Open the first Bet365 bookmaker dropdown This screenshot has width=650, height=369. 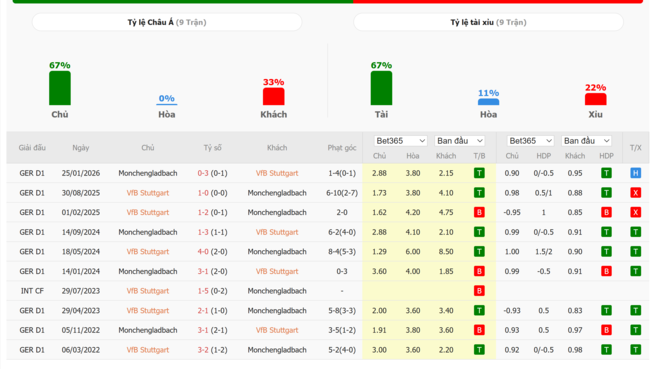(x=400, y=141)
